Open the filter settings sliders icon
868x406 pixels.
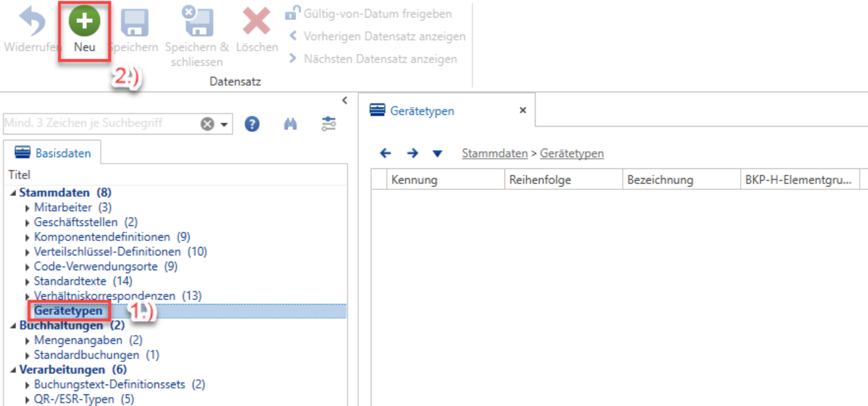tap(329, 123)
